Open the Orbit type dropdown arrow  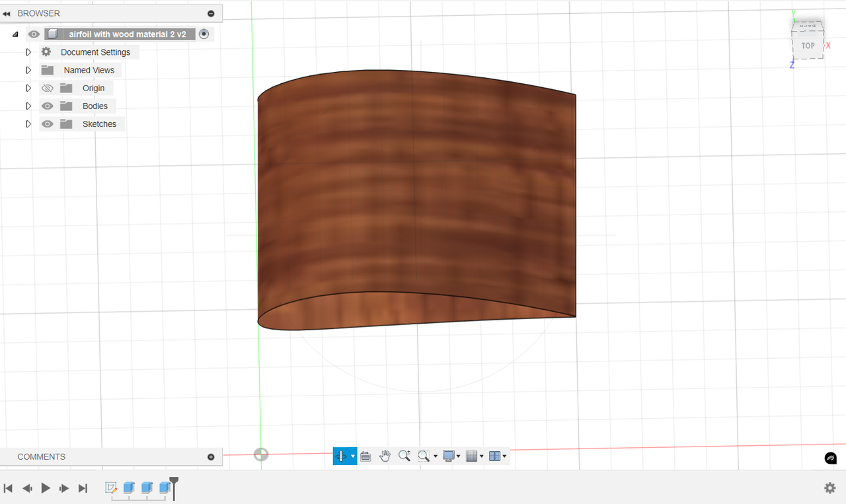coord(353,456)
